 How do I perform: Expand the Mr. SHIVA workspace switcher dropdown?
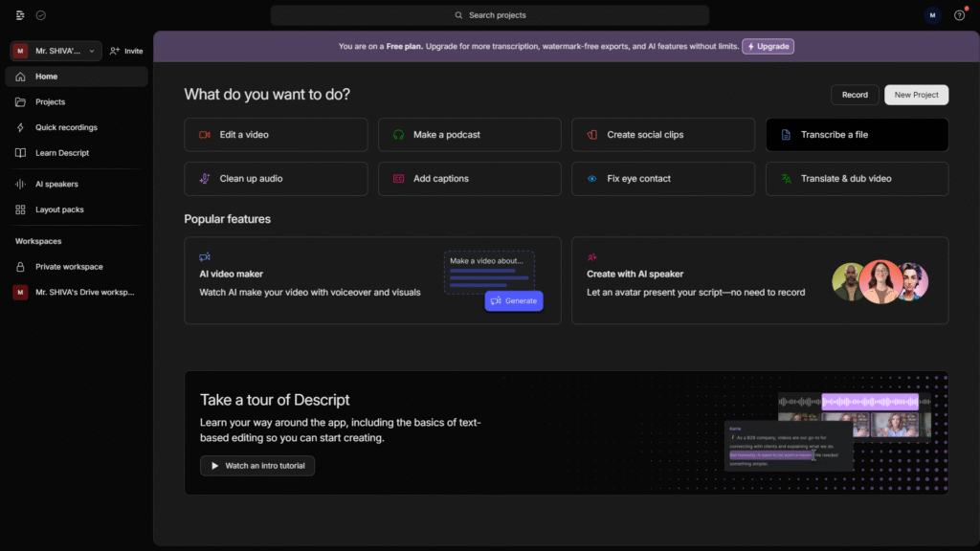click(56, 52)
